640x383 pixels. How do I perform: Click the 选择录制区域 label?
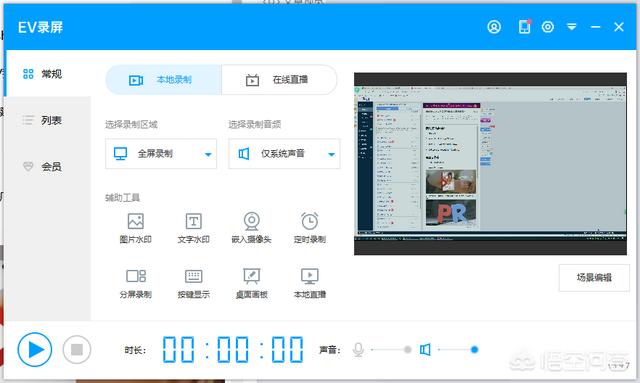pos(131,125)
